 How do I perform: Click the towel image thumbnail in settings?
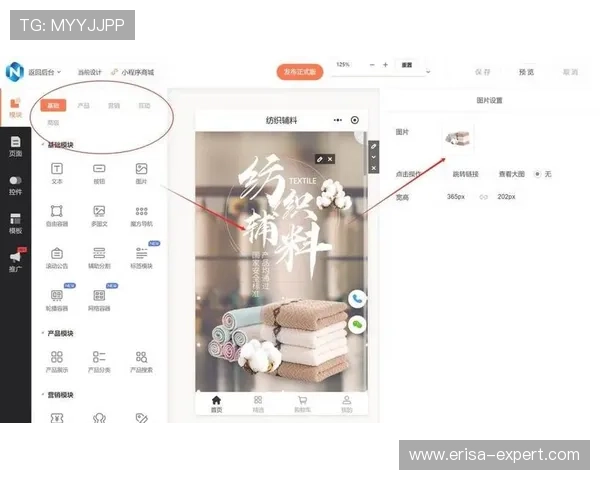pos(458,138)
